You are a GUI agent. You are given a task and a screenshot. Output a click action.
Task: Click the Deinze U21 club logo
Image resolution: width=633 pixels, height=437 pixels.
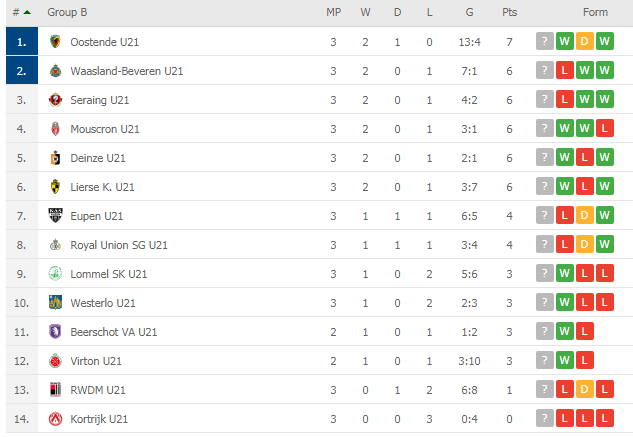tap(55, 158)
